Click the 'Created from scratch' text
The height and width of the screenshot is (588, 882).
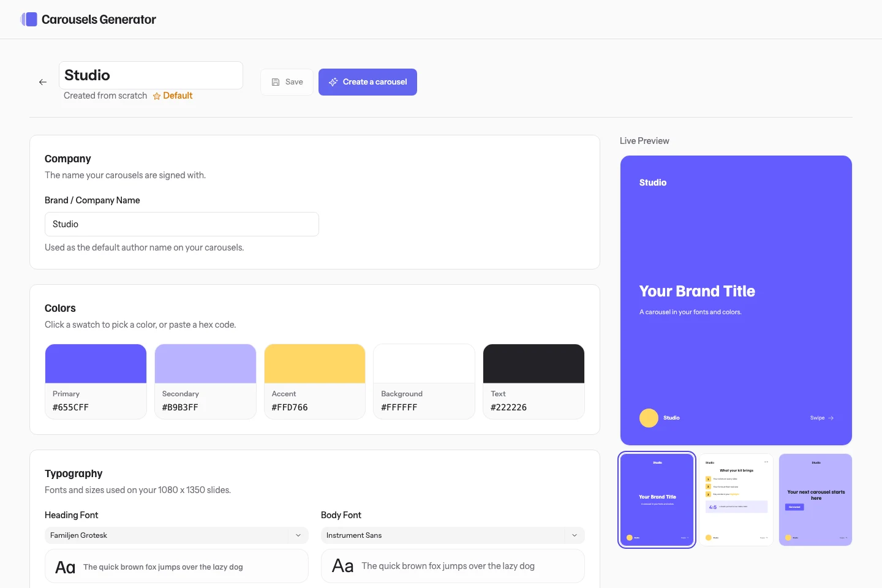click(105, 96)
